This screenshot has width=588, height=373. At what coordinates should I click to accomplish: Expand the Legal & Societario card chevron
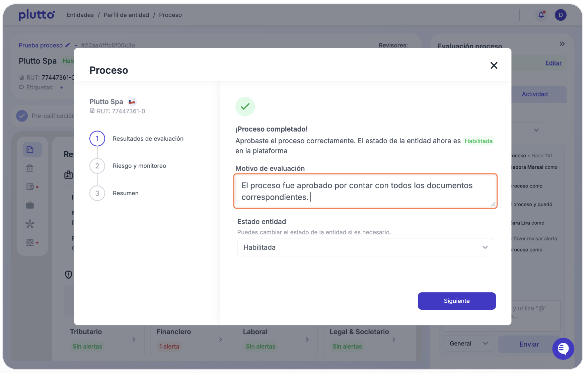[x=394, y=340]
